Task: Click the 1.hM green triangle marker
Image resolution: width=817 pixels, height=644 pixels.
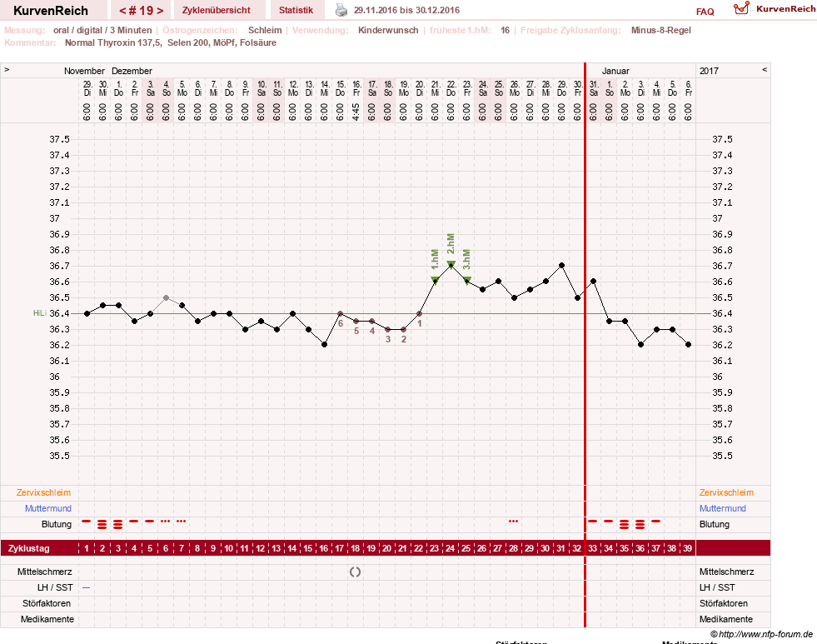Action: 435,280
